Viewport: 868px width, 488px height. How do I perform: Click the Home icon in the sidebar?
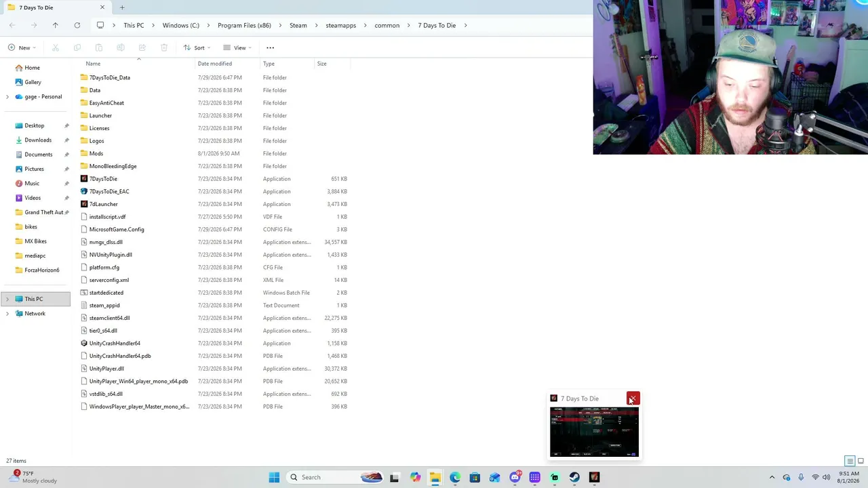tap(18, 68)
